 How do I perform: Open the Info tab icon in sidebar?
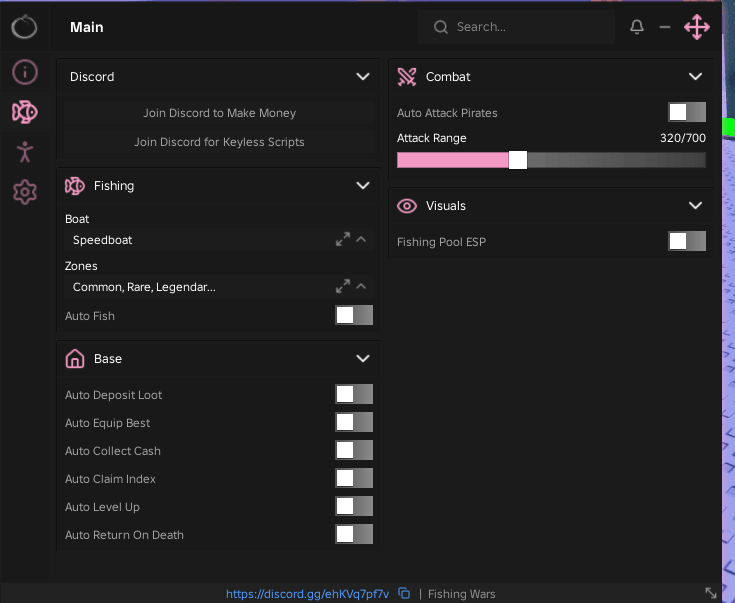click(x=25, y=72)
